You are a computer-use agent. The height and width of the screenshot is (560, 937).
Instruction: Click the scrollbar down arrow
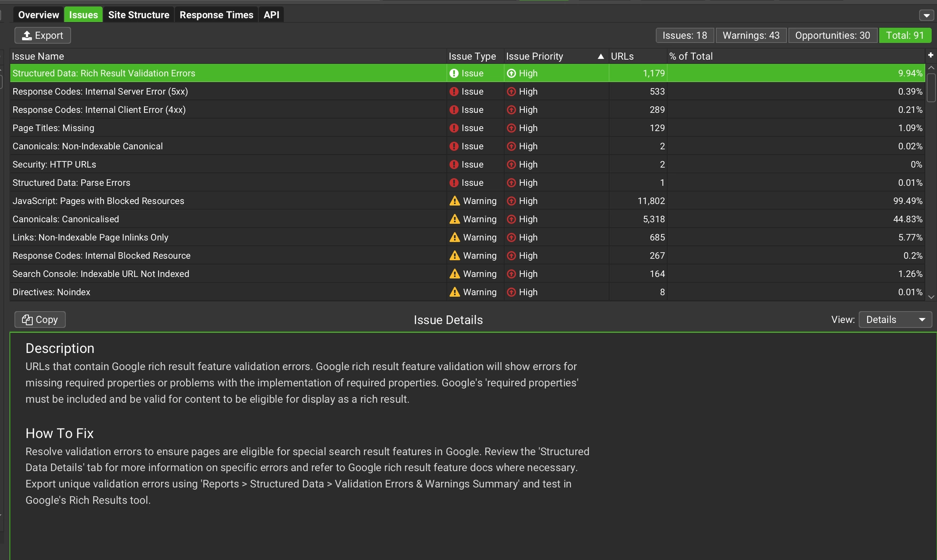pyautogui.click(x=931, y=296)
